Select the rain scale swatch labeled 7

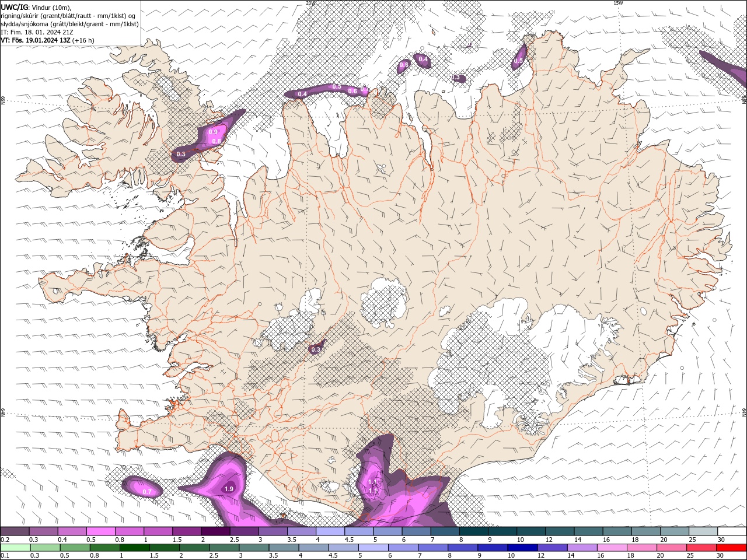tap(433, 548)
